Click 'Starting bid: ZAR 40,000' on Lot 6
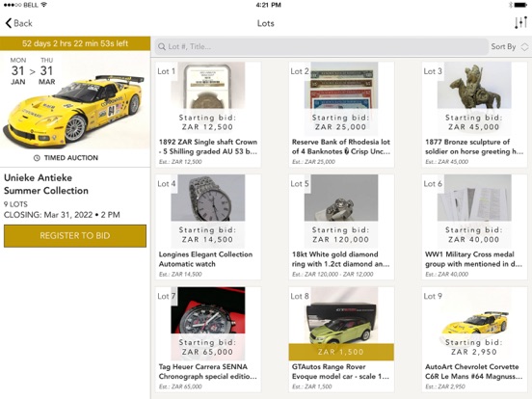532x399 pixels. 474,234
